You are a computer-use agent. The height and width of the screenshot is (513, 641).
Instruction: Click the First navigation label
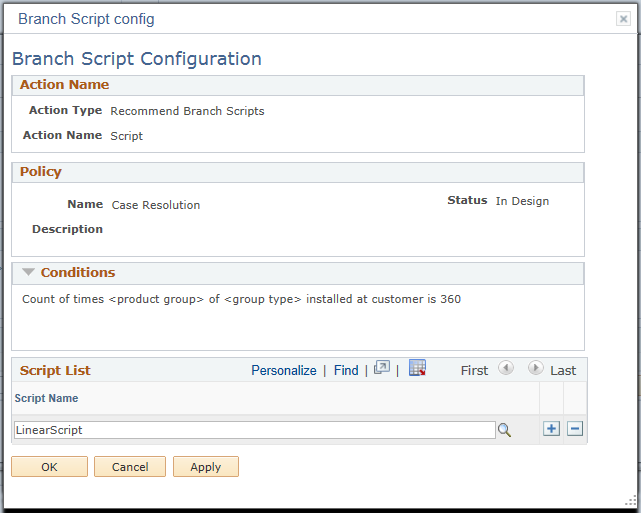coord(474,371)
